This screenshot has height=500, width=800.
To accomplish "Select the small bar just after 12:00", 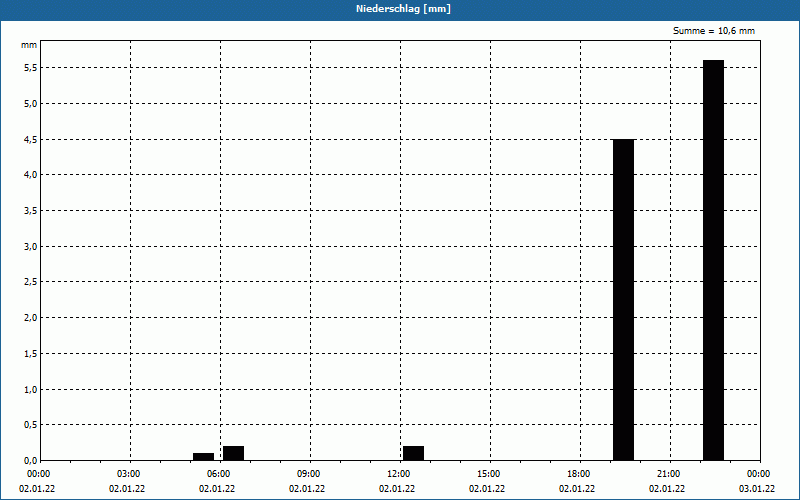I will 413,453.
